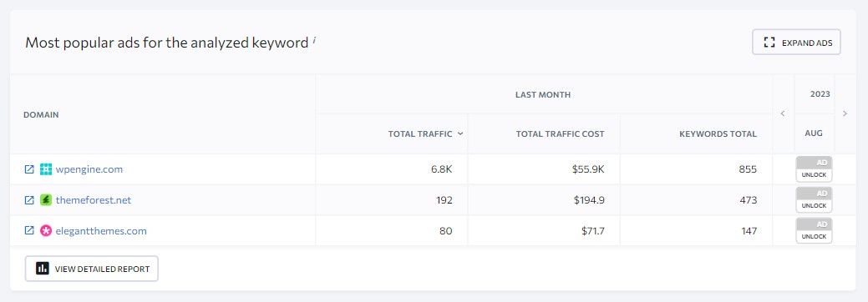Go to the previous month arrow

[x=783, y=114]
